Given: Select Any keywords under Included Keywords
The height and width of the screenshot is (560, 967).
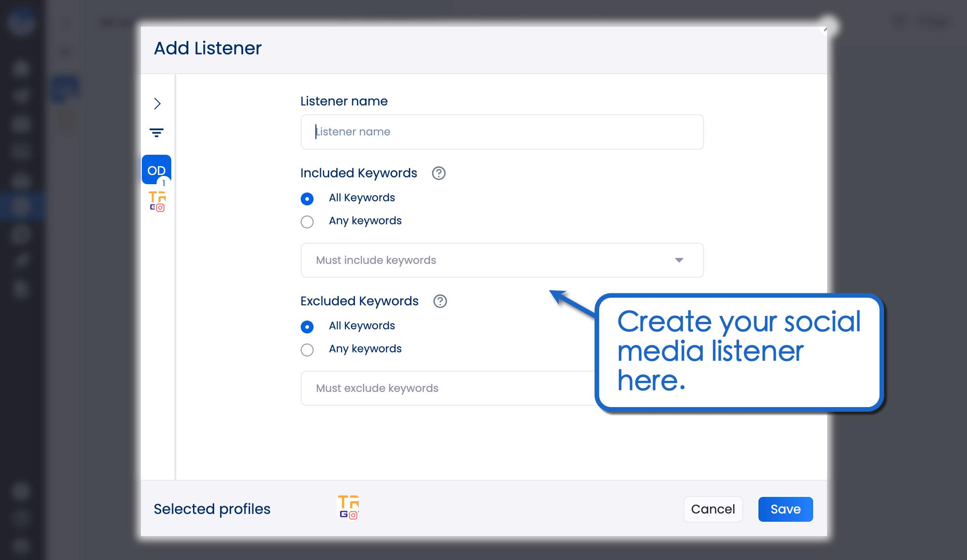Looking at the screenshot, I should click(307, 222).
